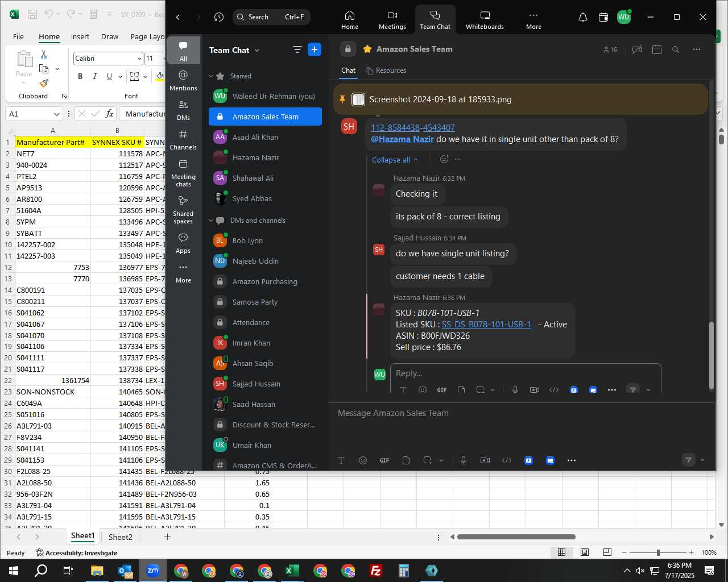Open Hazama Nazir chat in Starred
Viewport: 728px width, 582px height.
click(x=265, y=157)
